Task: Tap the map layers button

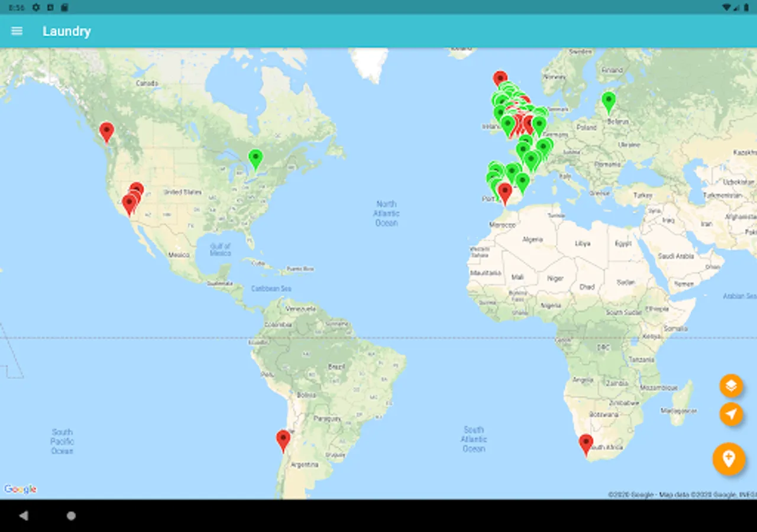Action: pos(731,386)
